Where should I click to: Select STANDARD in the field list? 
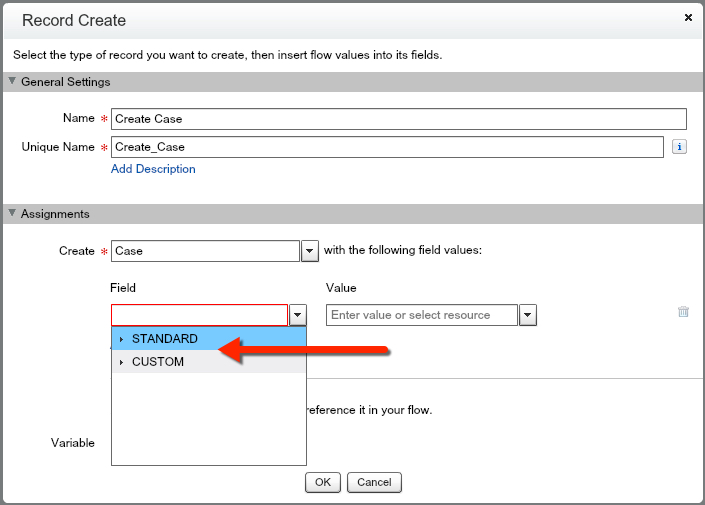pos(165,339)
